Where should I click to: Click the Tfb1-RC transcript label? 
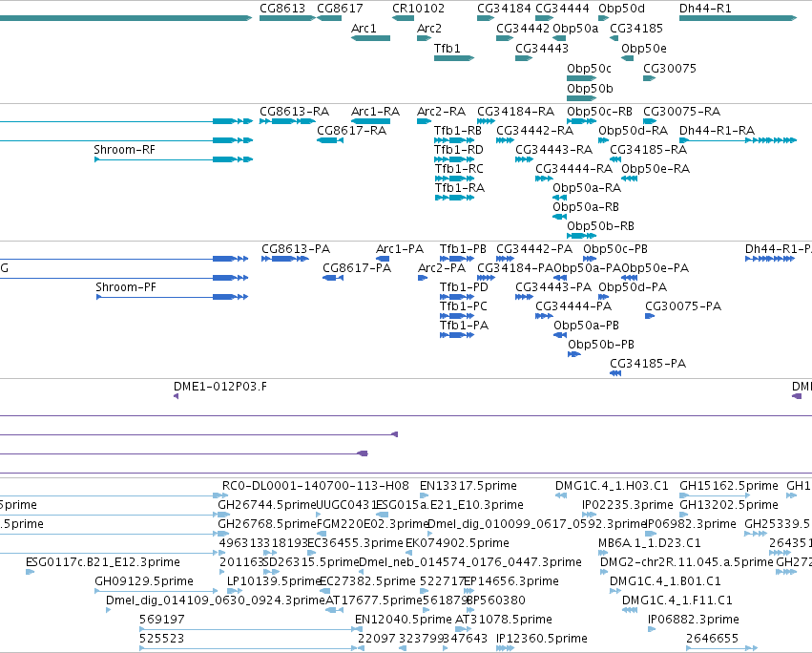(x=459, y=168)
